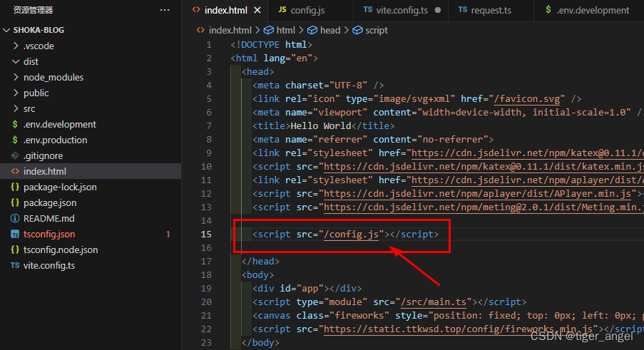
Task: Click TS icon beside vite.config.ts in tree
Action: (15, 265)
